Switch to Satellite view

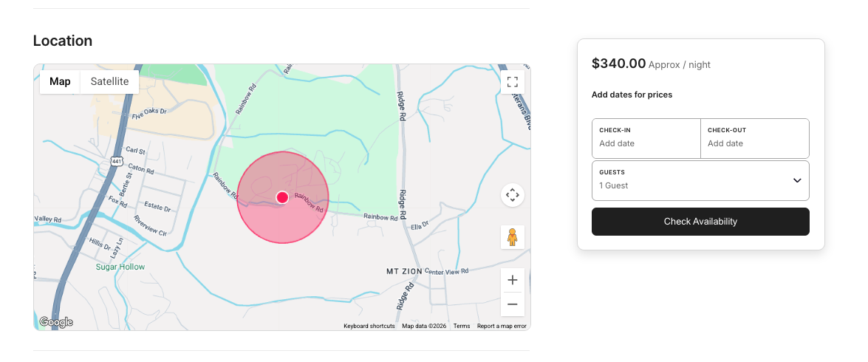click(x=109, y=81)
